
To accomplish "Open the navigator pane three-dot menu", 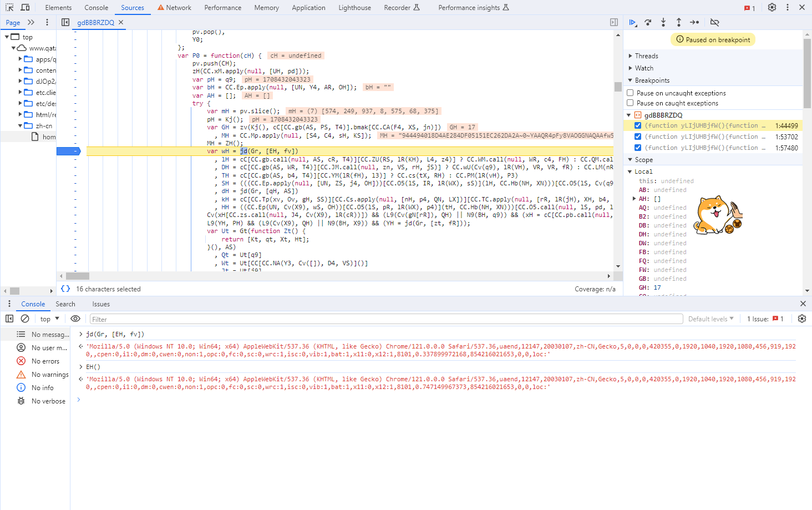I will tap(47, 22).
